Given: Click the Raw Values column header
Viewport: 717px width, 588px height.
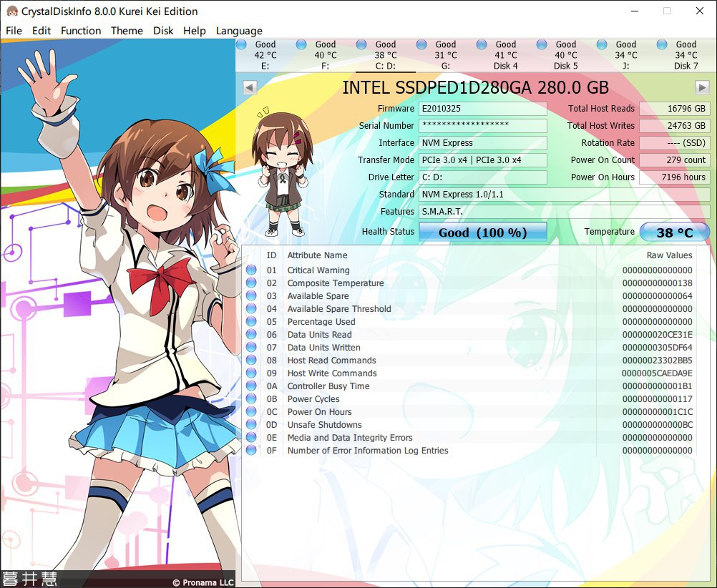Looking at the screenshot, I should [x=670, y=255].
